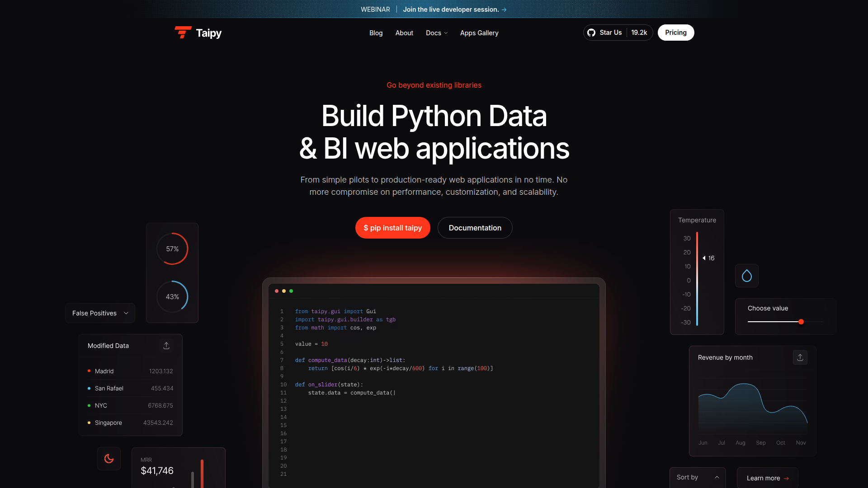This screenshot has height=488, width=868.
Task: Click the Nov label on revenue chart
Action: 801,443
